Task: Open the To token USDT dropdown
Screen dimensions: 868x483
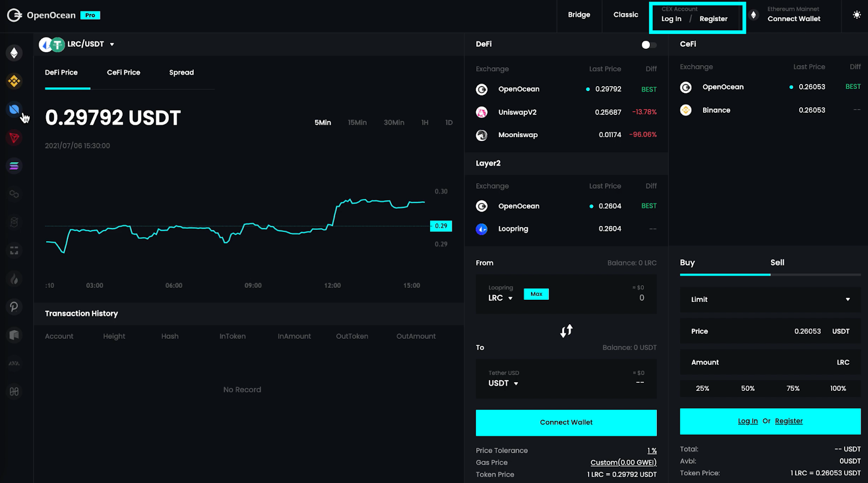Action: click(503, 383)
